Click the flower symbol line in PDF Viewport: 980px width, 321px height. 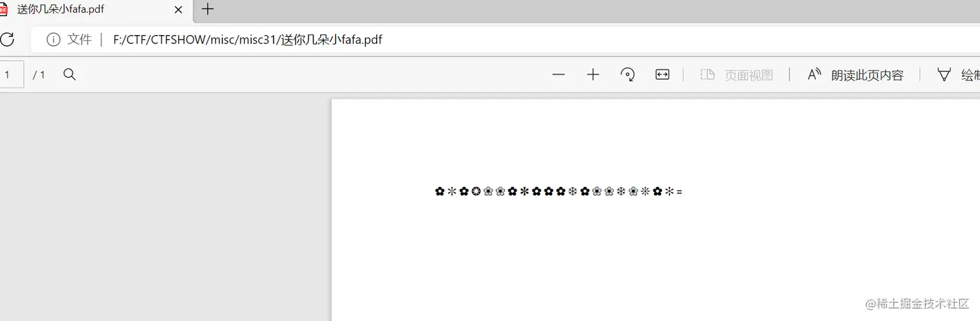(x=558, y=191)
